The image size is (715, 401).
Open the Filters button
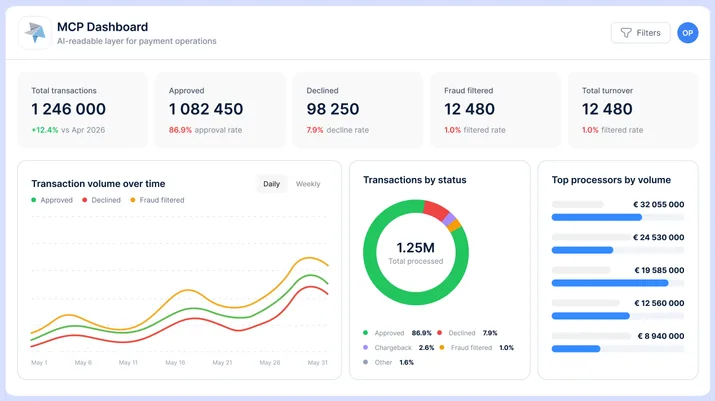[x=641, y=33]
